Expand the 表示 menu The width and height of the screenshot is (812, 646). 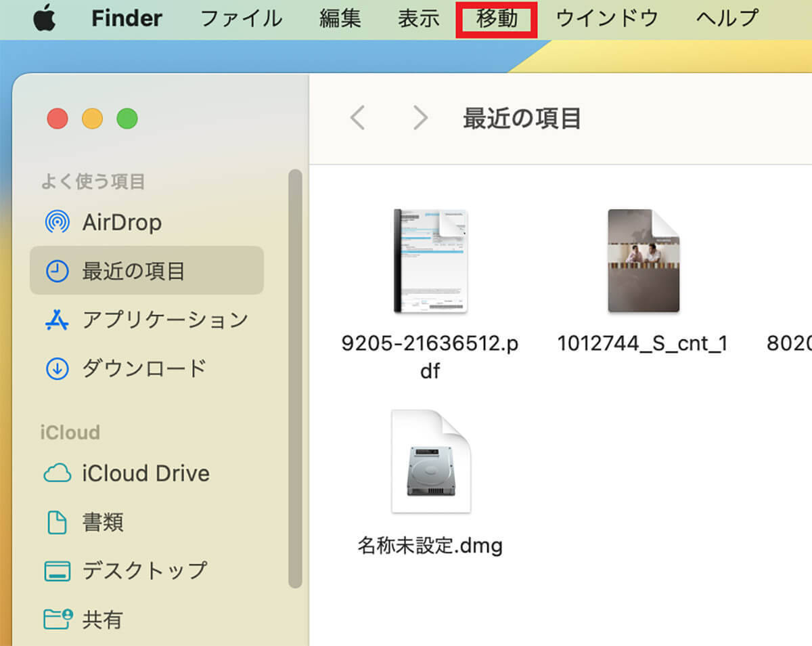pos(418,19)
